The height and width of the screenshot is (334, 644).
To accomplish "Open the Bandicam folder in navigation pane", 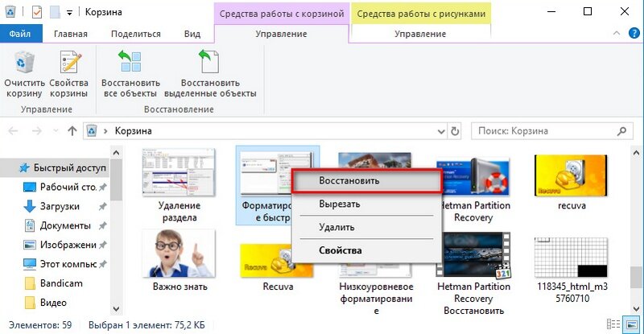I will 53,283.
